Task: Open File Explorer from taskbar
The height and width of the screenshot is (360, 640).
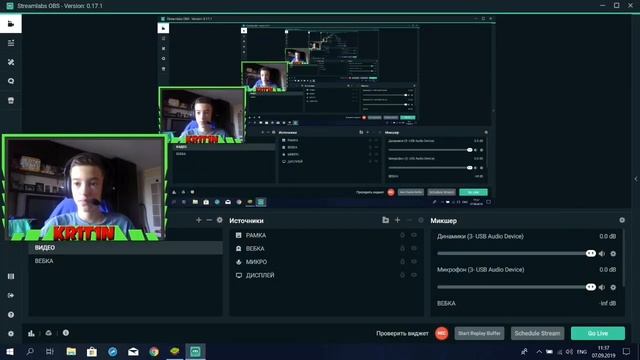Action: coord(71,351)
